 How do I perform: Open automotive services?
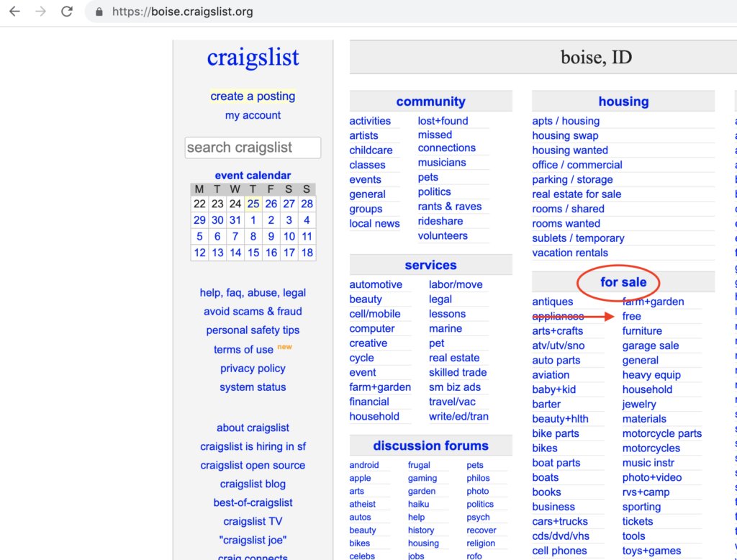coord(376,284)
